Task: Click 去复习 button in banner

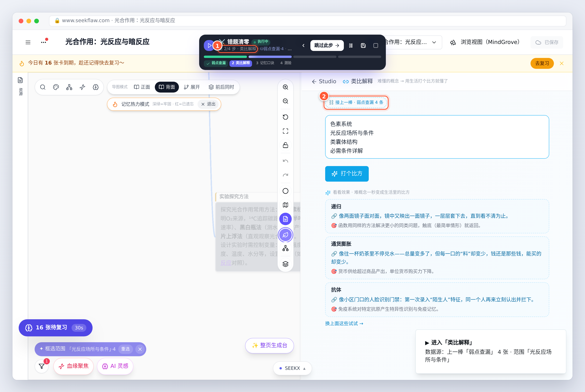Action: pos(542,64)
